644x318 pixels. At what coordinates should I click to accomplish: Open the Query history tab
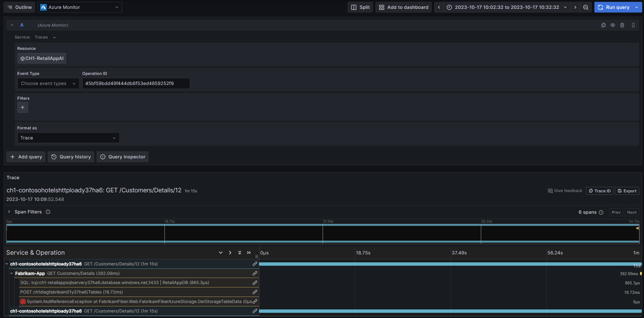[71, 157]
